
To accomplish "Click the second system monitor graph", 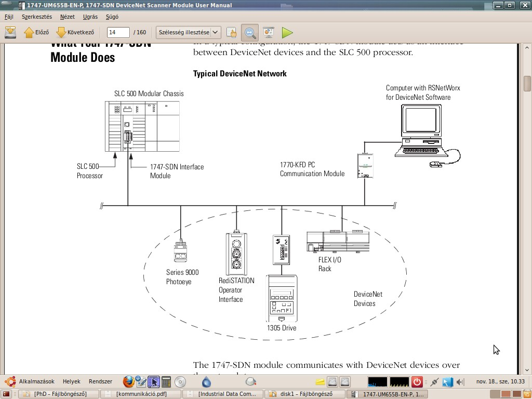I will coord(400,382).
